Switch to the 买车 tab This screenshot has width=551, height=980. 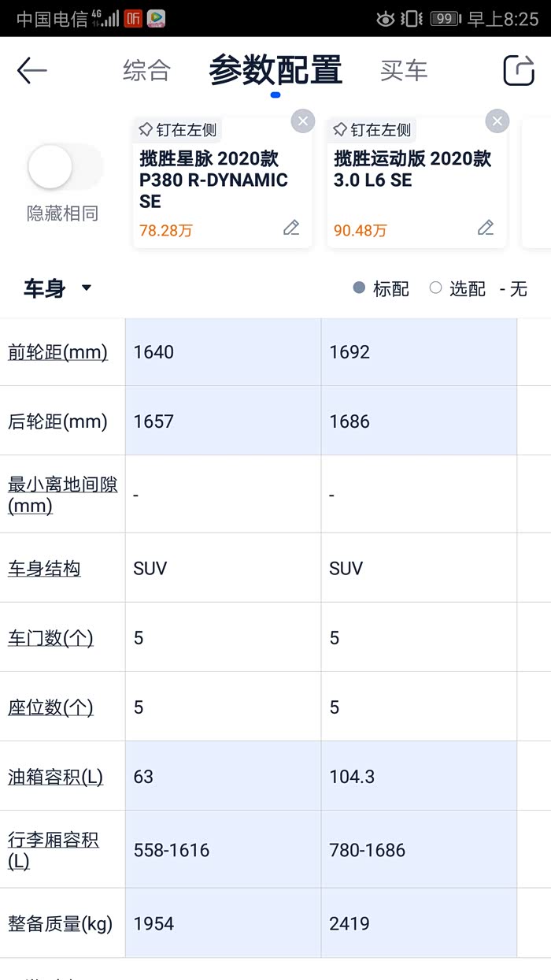403,71
